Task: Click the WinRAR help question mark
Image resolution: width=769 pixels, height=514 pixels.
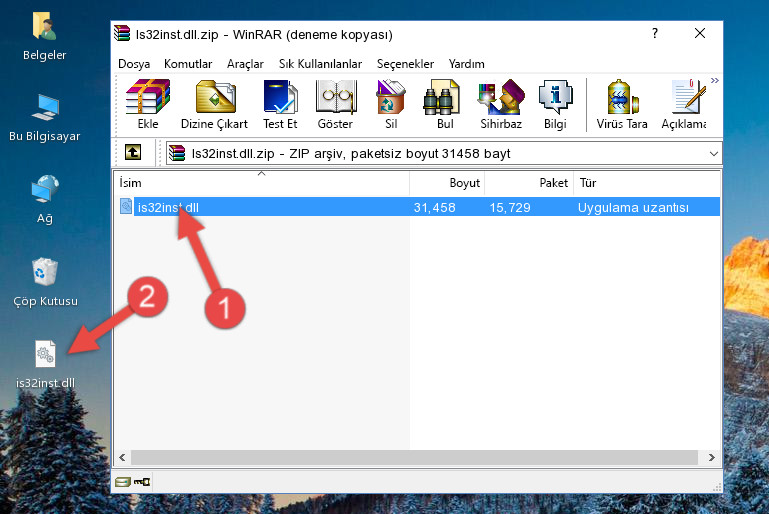Action: pyautogui.click(x=655, y=33)
